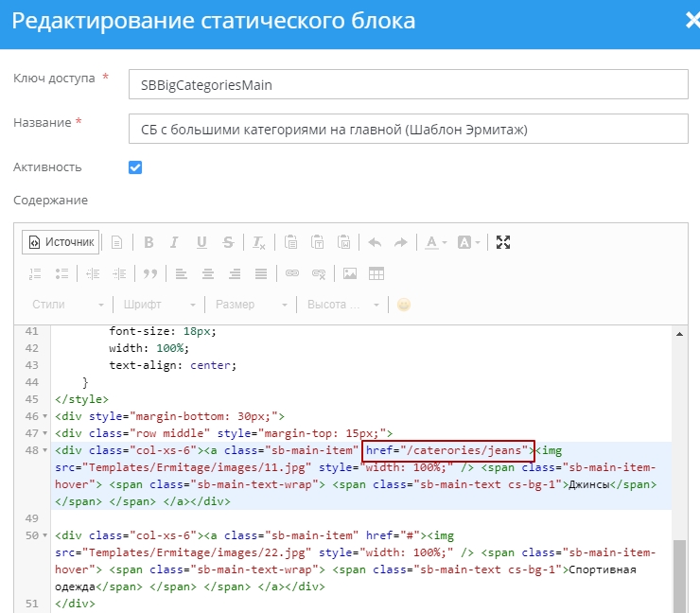
Task: Collapse the code fold on line 48
Action: coord(47,450)
